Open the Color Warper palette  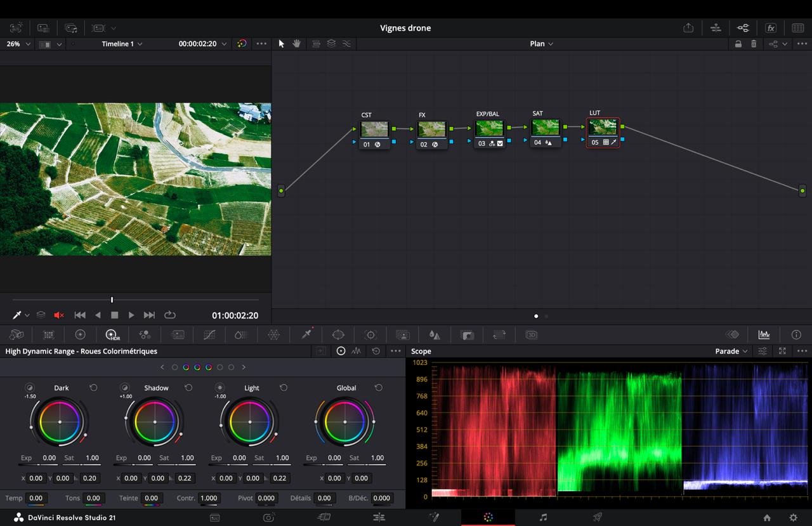[274, 335]
